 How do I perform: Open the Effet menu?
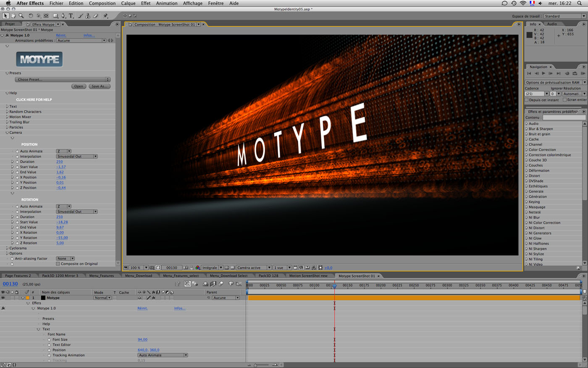146,3
